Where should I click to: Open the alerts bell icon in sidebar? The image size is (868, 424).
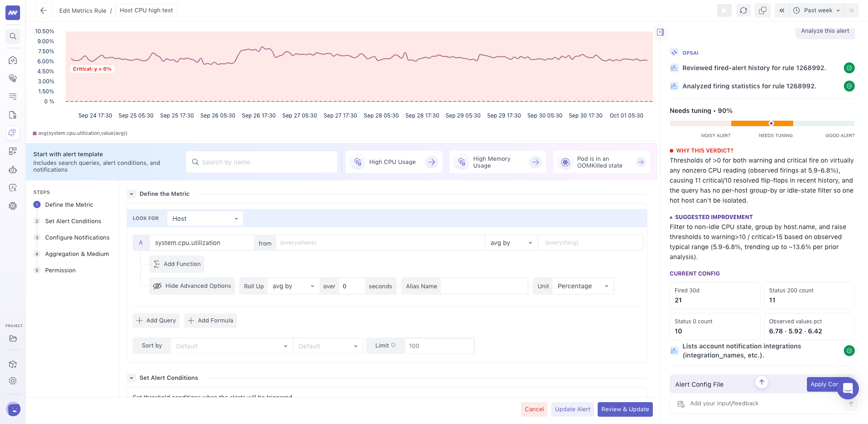[13, 133]
